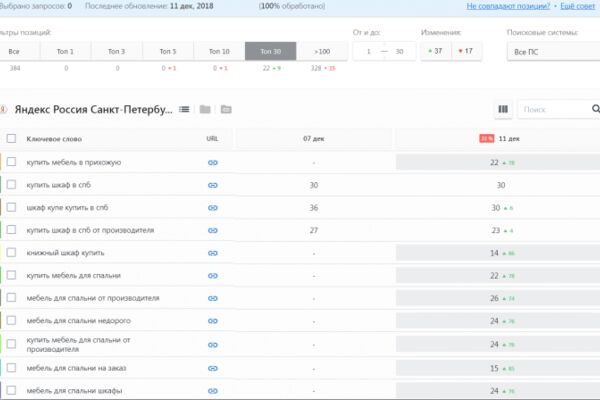The width and height of the screenshot is (600, 400).
Task: Open URL link for купить мебель для спальни
Action: (213, 276)
